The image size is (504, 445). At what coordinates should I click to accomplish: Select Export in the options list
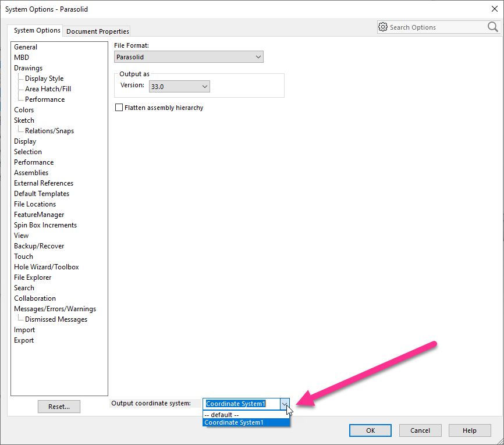(24, 340)
